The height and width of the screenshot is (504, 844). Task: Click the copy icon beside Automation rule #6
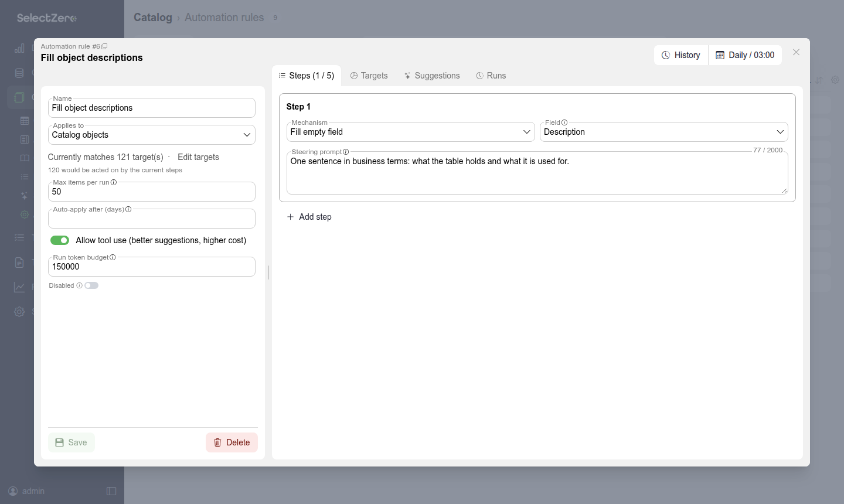(x=105, y=46)
